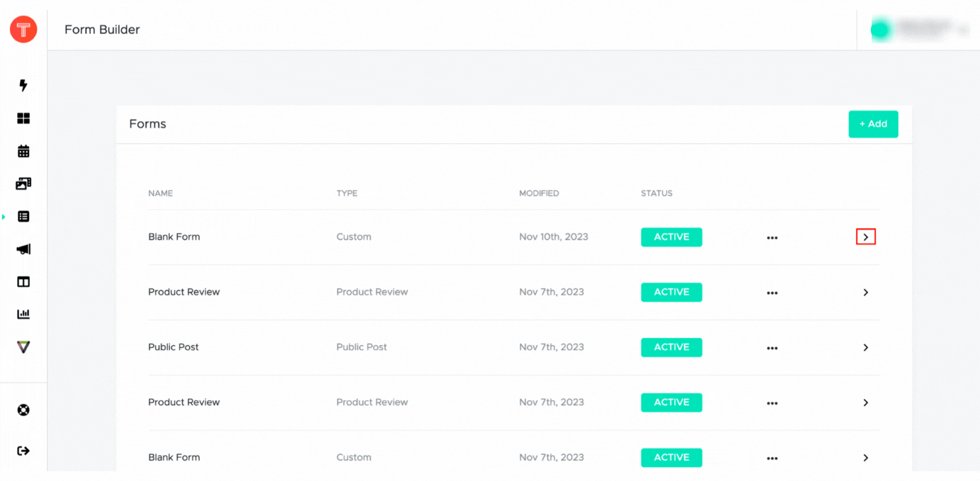The width and height of the screenshot is (980, 481).
Task: Click the Form Builder page title
Action: (x=102, y=30)
